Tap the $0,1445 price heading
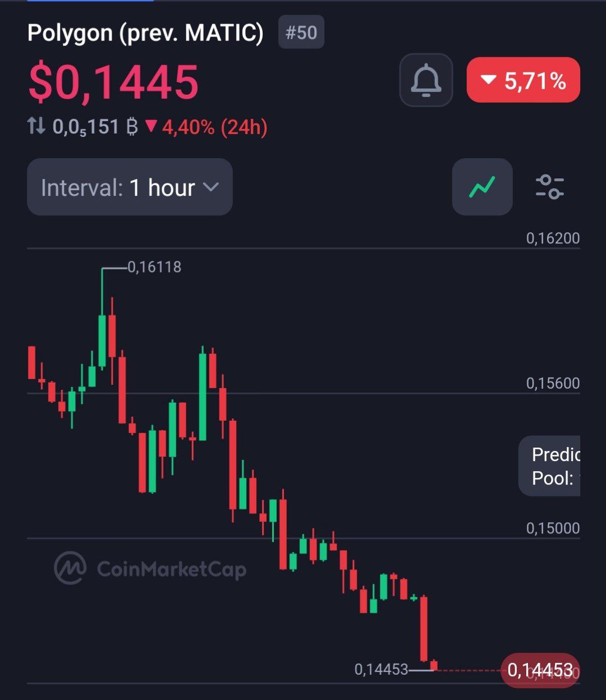 coord(113,82)
